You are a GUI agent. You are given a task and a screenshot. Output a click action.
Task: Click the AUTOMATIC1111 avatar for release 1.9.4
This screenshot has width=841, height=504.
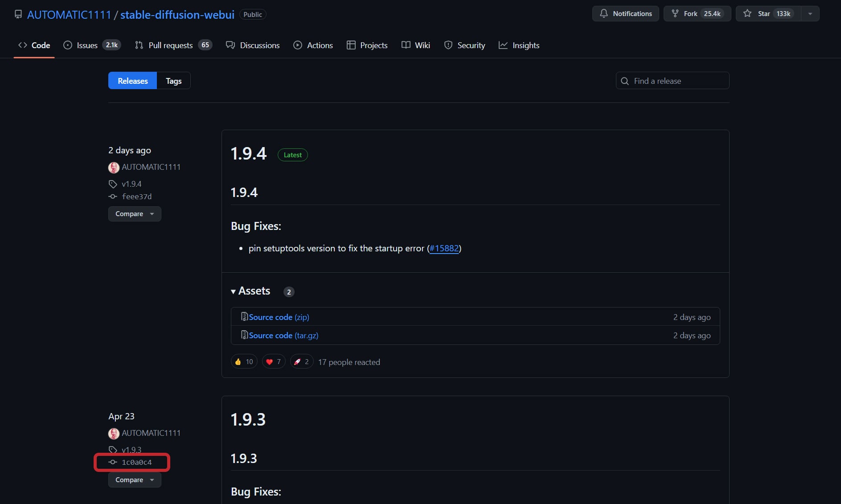(x=114, y=168)
